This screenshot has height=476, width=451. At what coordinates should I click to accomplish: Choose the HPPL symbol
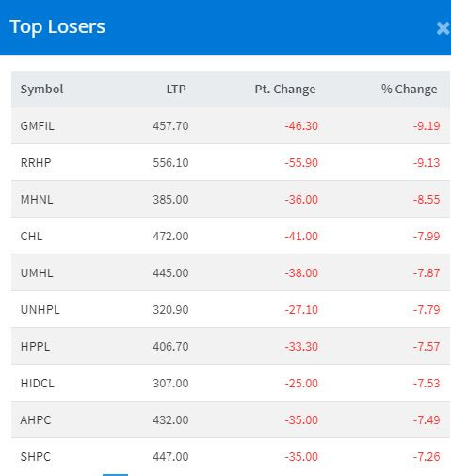click(35, 347)
